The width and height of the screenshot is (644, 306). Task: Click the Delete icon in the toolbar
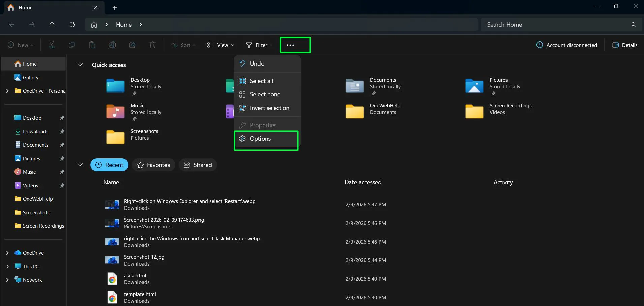coord(152,45)
